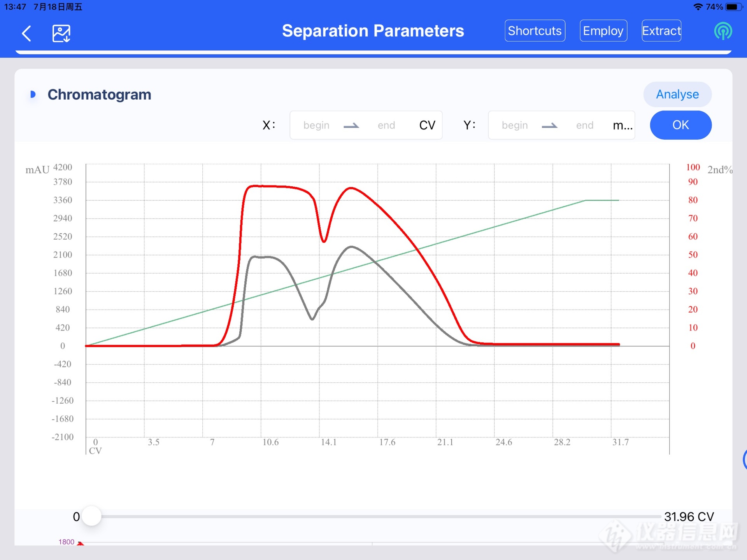Image resolution: width=747 pixels, height=560 pixels.
Task: Open the Shortcuts menu
Action: [x=535, y=31]
